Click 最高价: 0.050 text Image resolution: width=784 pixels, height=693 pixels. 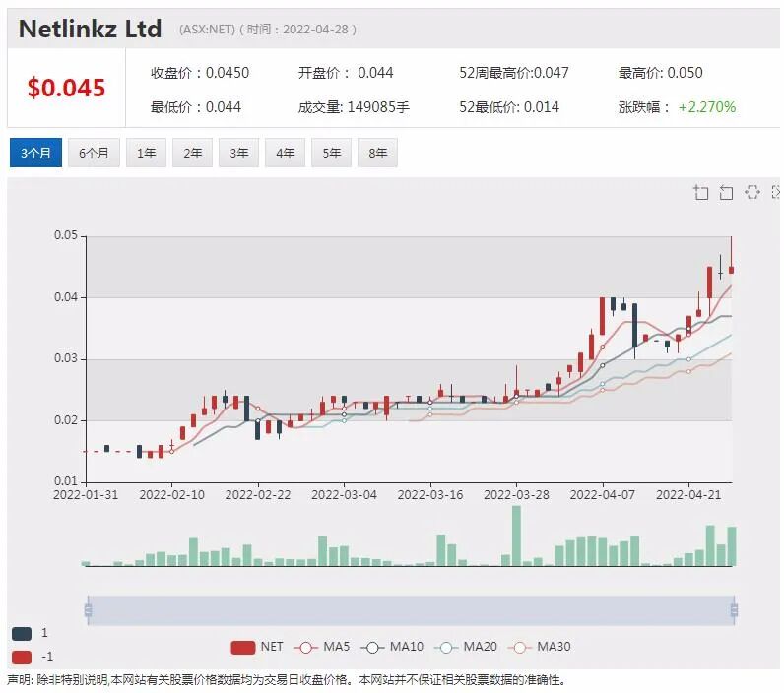pos(661,73)
